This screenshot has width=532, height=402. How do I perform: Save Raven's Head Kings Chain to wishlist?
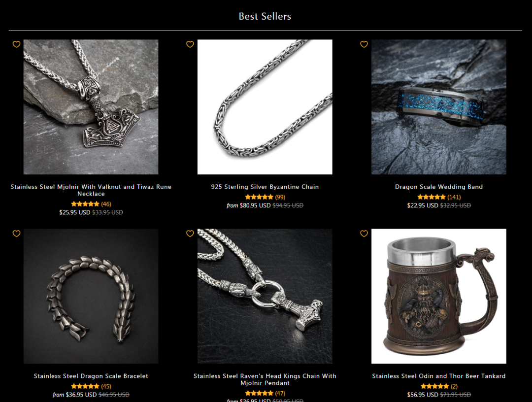tap(190, 234)
